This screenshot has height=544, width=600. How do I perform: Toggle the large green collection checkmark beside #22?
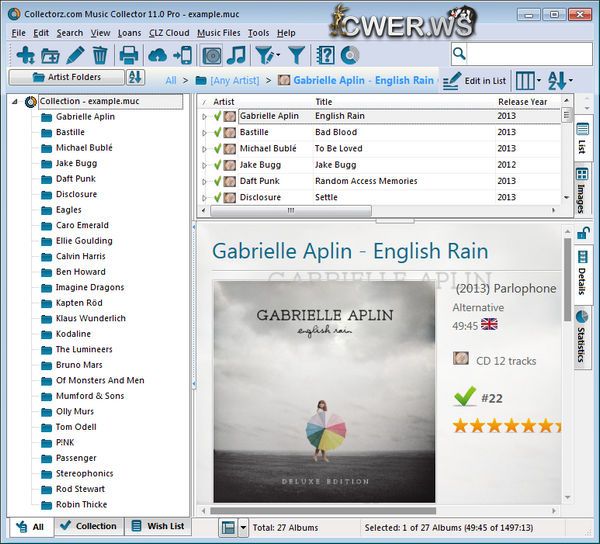pos(464,397)
